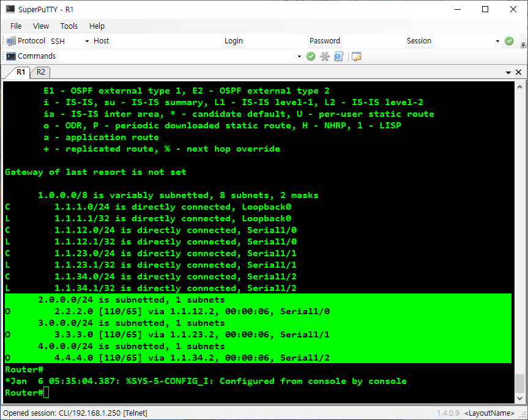Screen dimensions: 528x420
Task: Maximize the SuperPuTTY window
Action: pos(485,9)
